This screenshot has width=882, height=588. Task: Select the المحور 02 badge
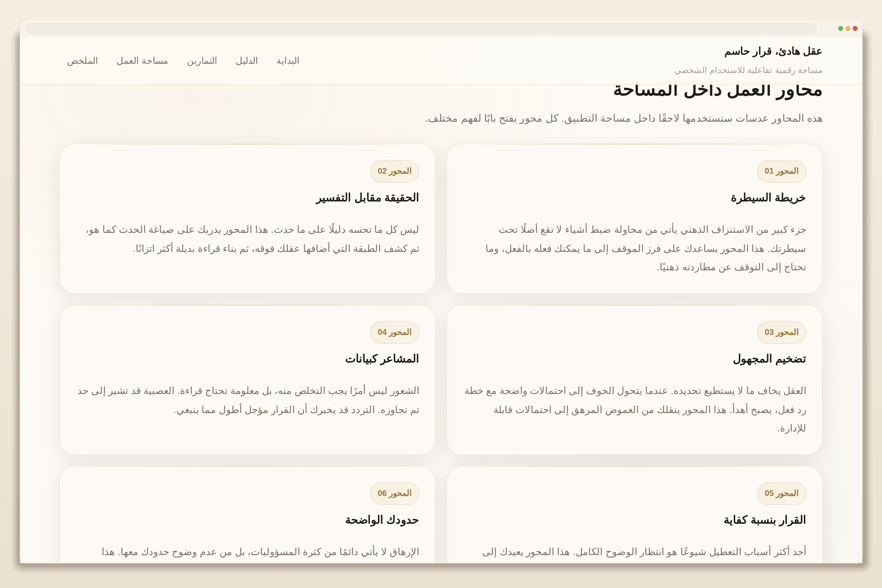click(x=395, y=171)
